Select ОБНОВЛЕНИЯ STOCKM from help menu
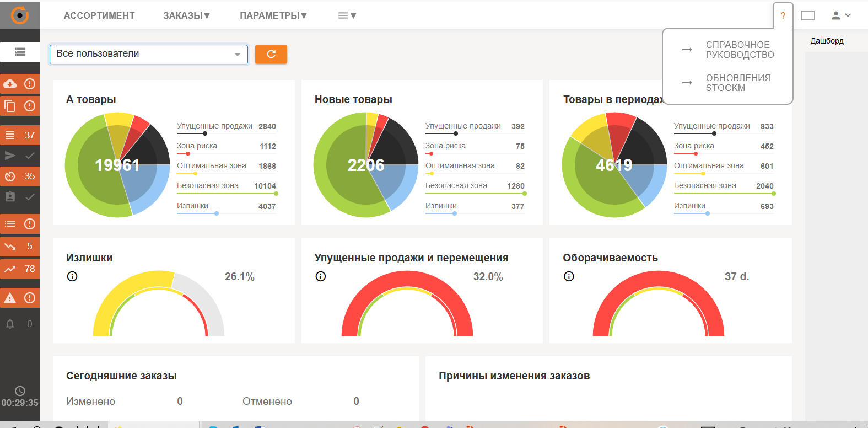The height and width of the screenshot is (428, 868). point(738,83)
